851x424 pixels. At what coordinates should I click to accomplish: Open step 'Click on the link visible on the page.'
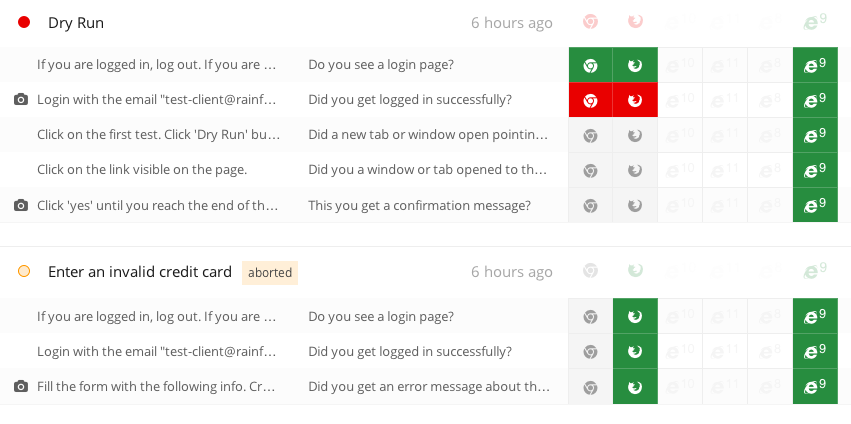click(x=142, y=169)
